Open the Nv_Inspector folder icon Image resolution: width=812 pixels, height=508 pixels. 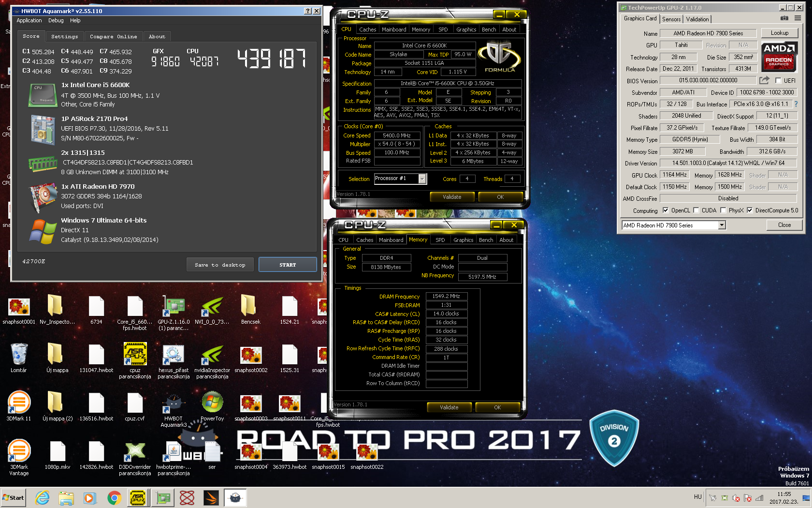(57, 310)
